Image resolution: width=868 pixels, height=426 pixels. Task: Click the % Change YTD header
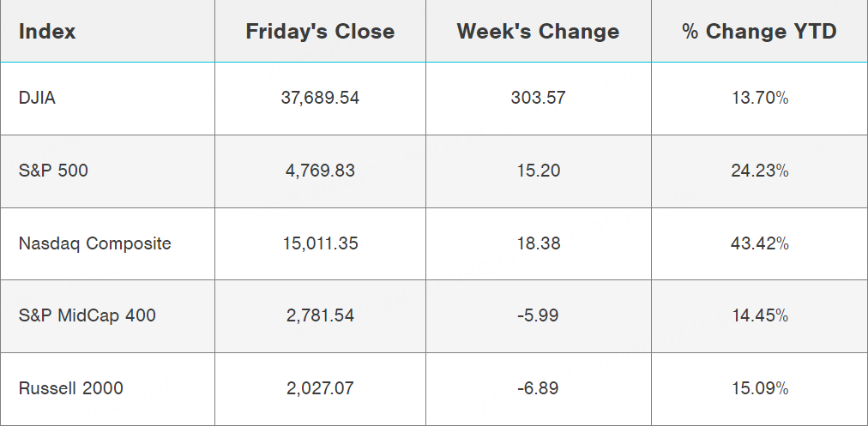[759, 32]
